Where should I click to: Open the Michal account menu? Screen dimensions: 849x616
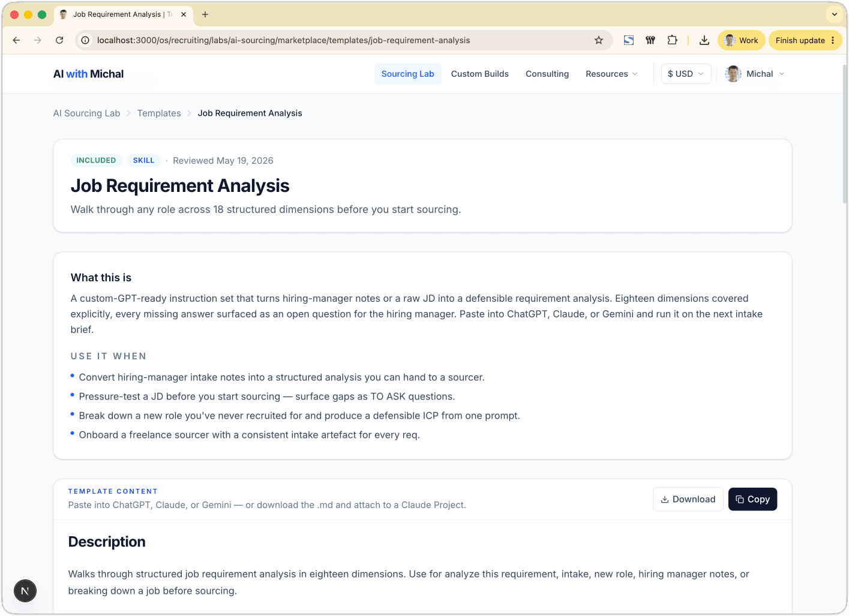tap(755, 74)
